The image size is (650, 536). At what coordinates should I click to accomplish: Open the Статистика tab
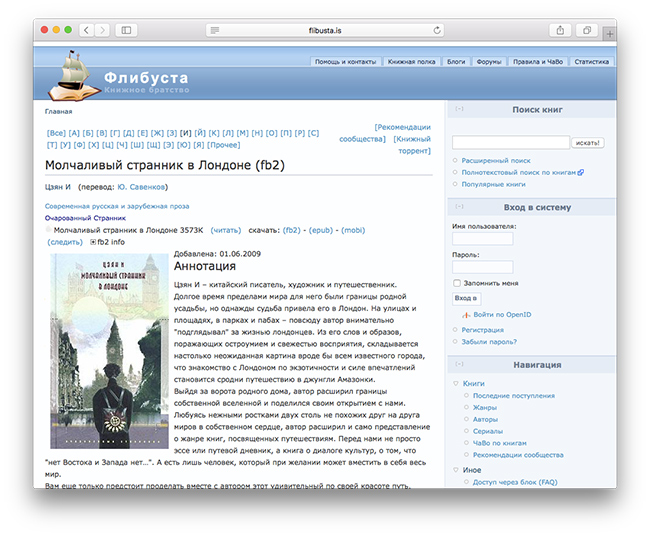pos(592,61)
